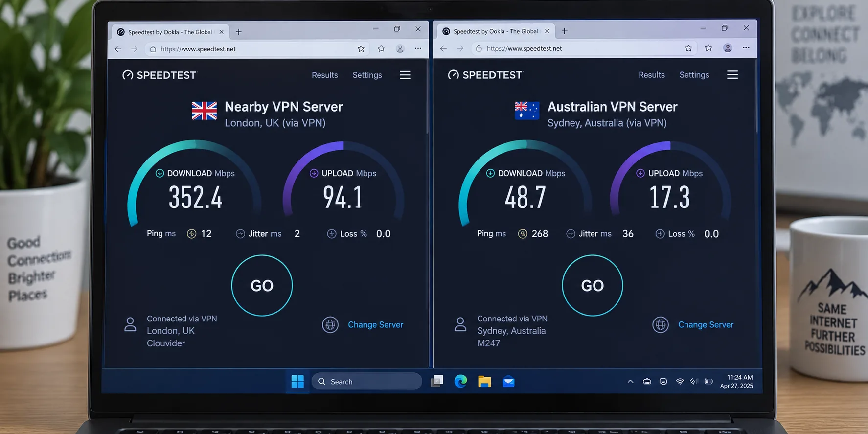Go back in the left browser window
868x434 pixels.
(118, 49)
